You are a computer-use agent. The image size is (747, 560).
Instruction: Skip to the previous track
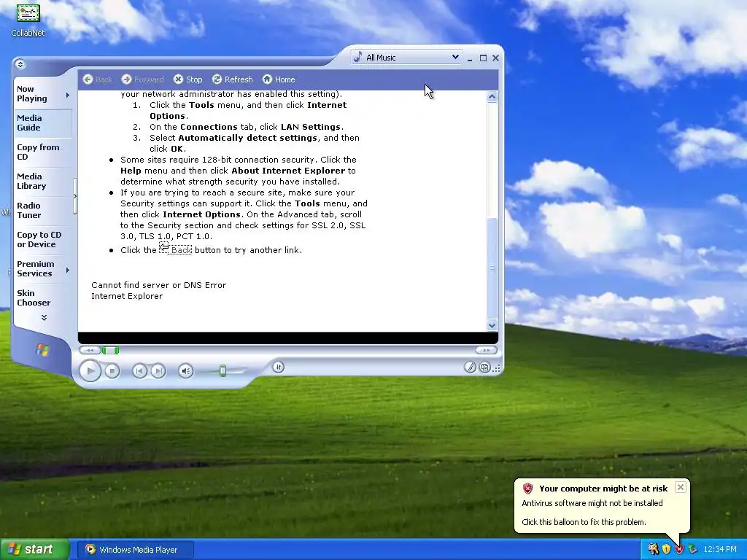(139, 371)
